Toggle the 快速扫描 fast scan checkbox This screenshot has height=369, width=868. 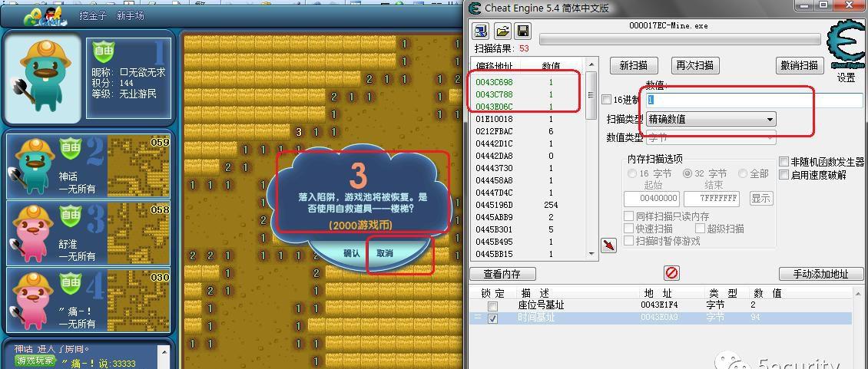pos(628,229)
